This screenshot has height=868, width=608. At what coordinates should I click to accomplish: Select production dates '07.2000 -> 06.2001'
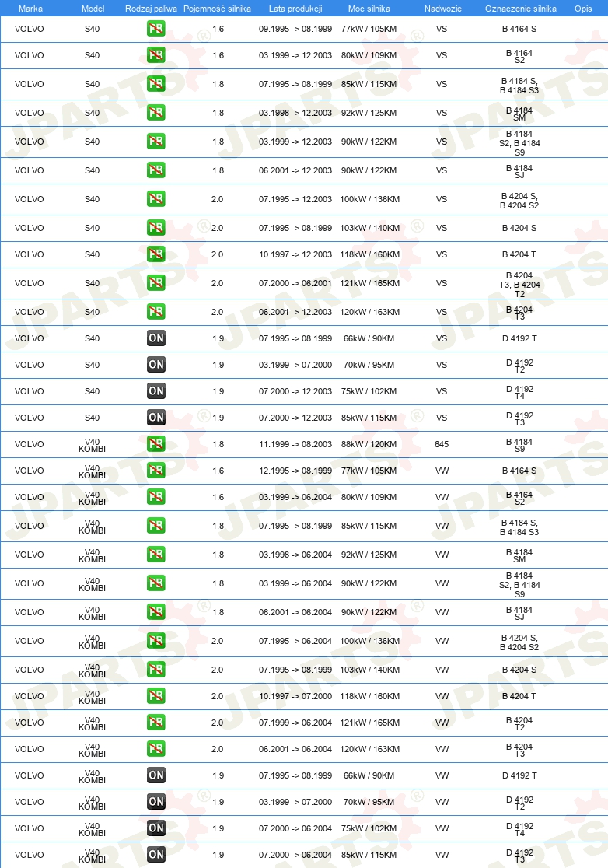[x=295, y=283]
